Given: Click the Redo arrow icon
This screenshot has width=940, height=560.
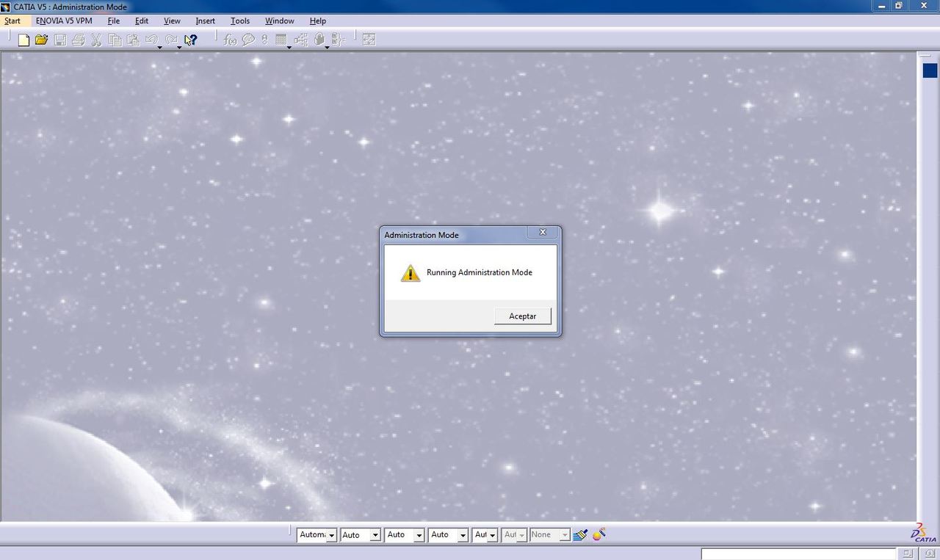Looking at the screenshot, I should (x=171, y=40).
